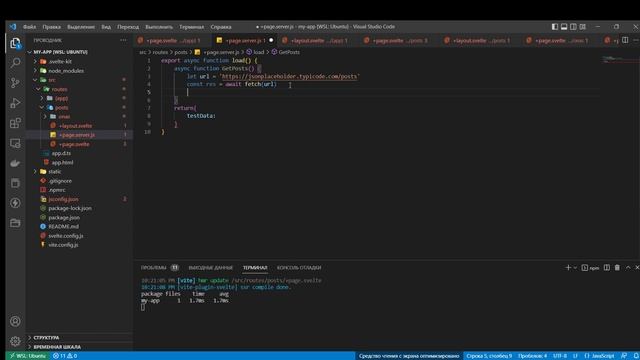Expand the .svelte-kit folder
Screen dimensions: 640x360
(60, 62)
